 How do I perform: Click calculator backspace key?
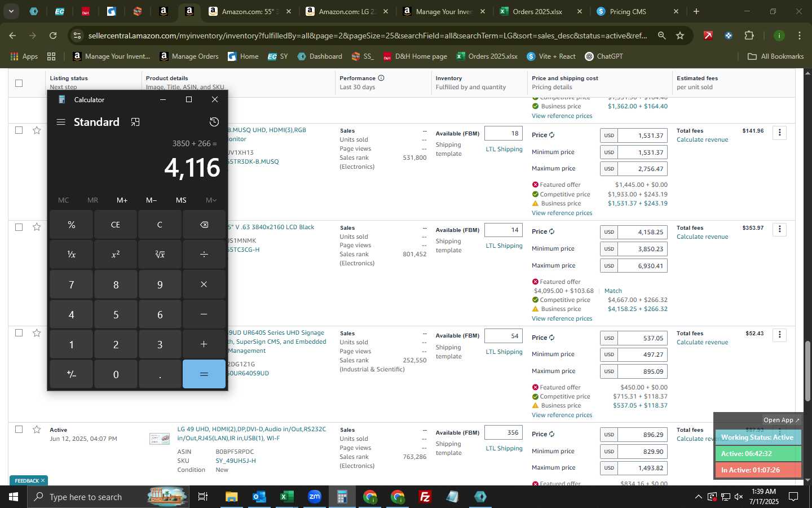point(204,225)
